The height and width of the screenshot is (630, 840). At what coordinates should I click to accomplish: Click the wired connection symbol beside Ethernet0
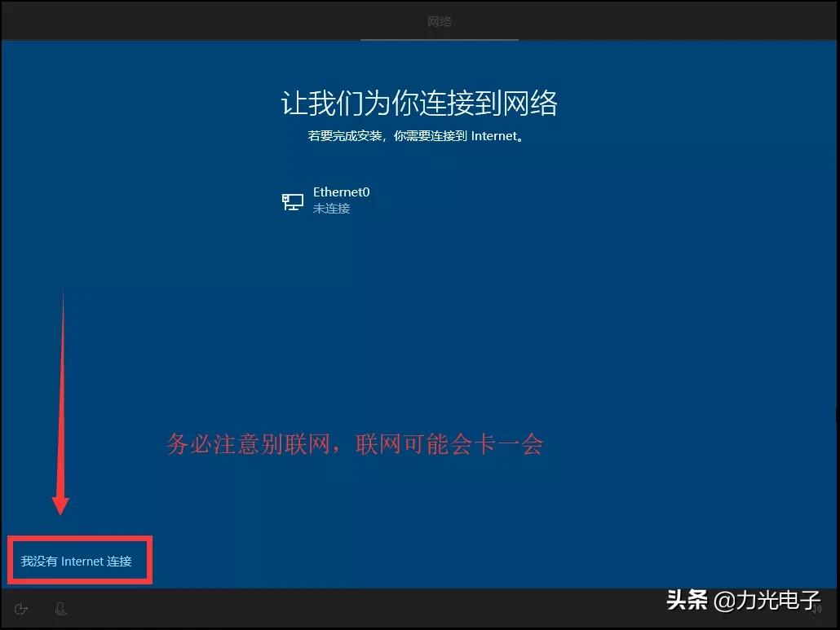pyautogui.click(x=292, y=200)
